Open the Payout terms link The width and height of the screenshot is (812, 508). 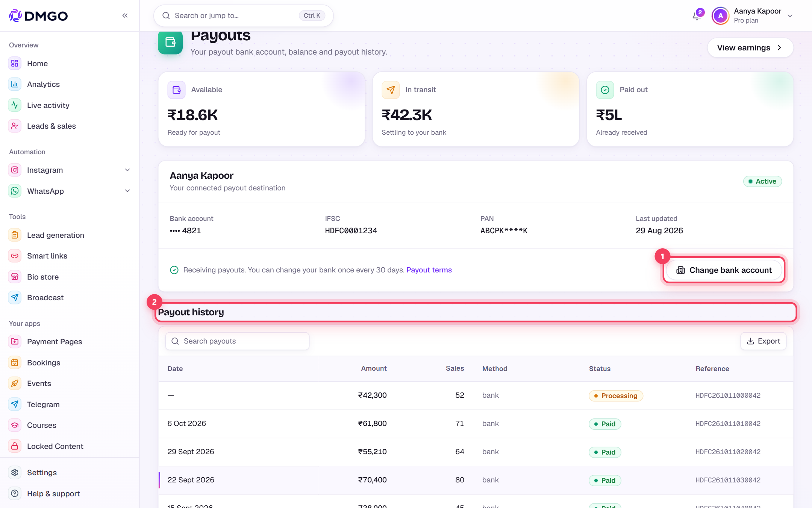pyautogui.click(x=429, y=270)
